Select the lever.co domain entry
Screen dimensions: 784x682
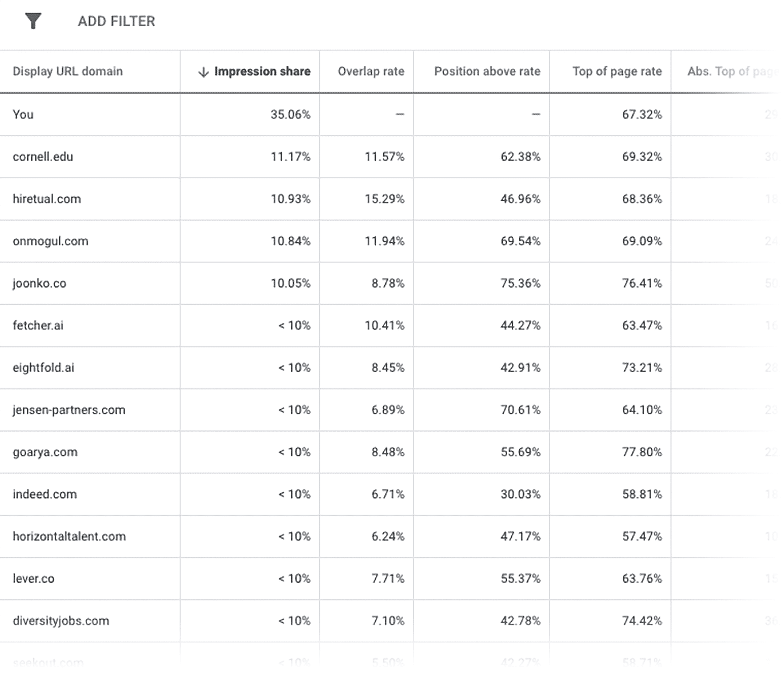pos(34,579)
